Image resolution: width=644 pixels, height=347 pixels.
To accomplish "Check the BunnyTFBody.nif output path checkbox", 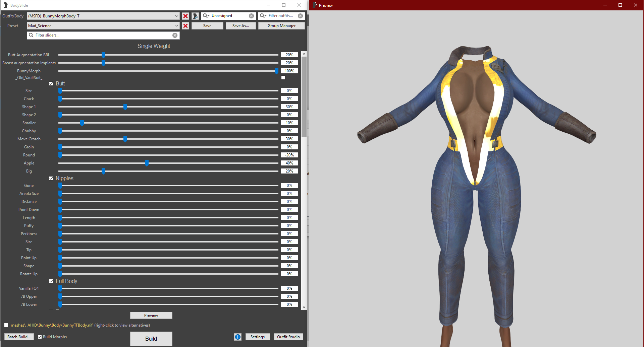I will tap(6, 325).
